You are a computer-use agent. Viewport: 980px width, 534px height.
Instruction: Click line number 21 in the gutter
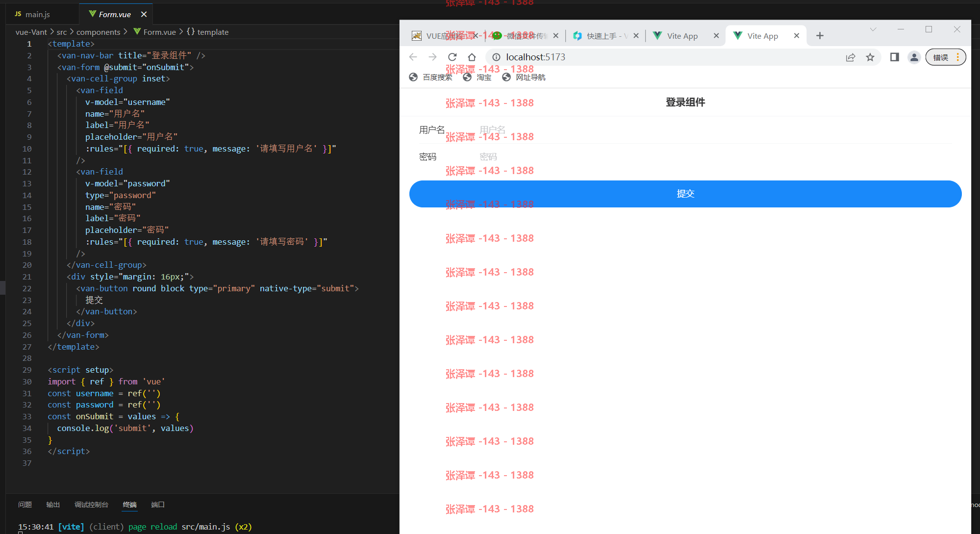click(27, 277)
